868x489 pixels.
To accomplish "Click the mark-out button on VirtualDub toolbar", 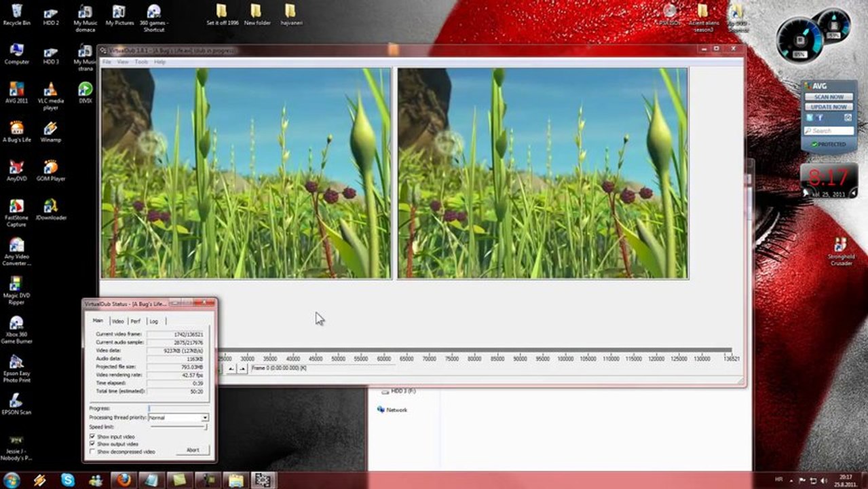I will click(242, 368).
